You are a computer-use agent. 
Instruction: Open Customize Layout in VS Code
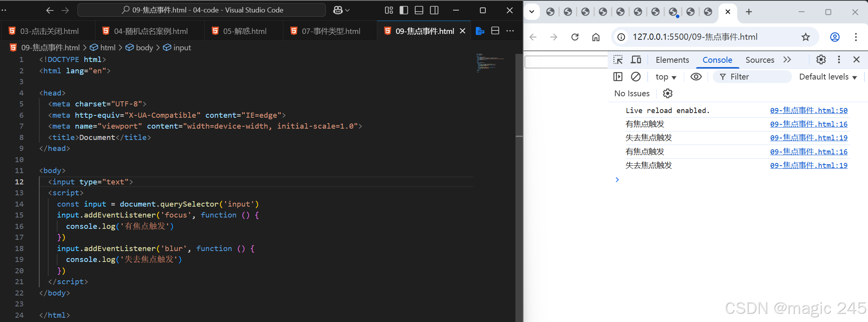tap(389, 11)
